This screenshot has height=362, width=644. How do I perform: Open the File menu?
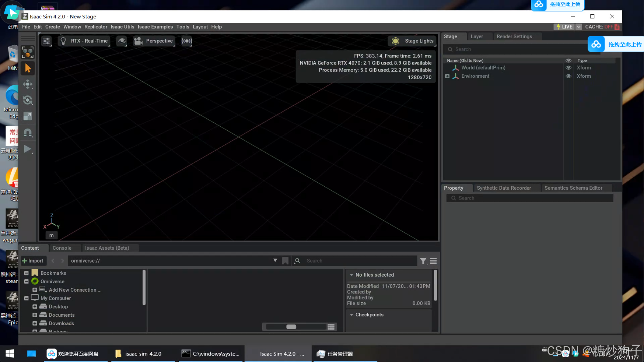(x=26, y=27)
